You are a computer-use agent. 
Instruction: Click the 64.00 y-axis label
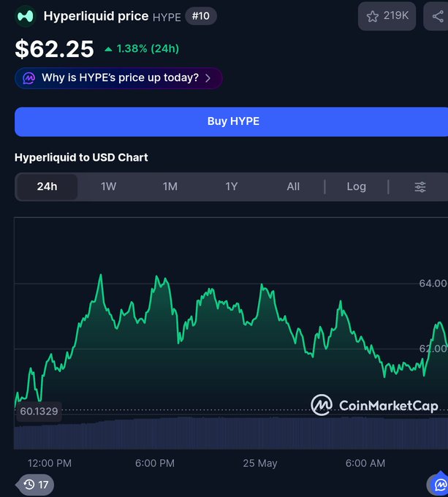pyautogui.click(x=433, y=284)
